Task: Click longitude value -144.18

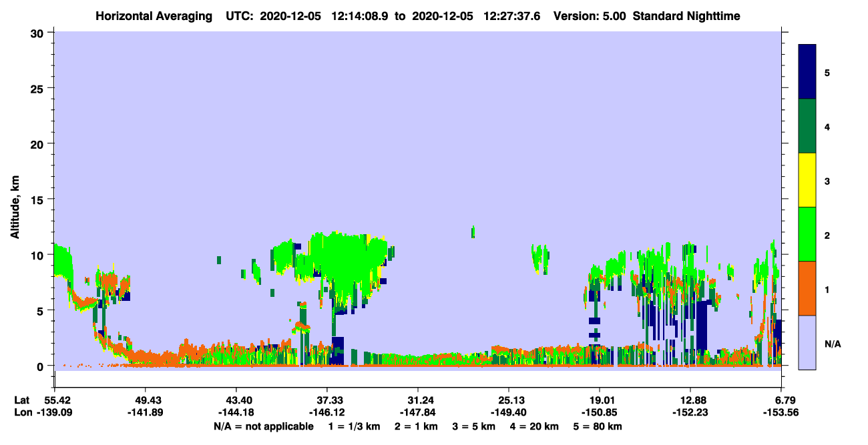Action: point(236,412)
